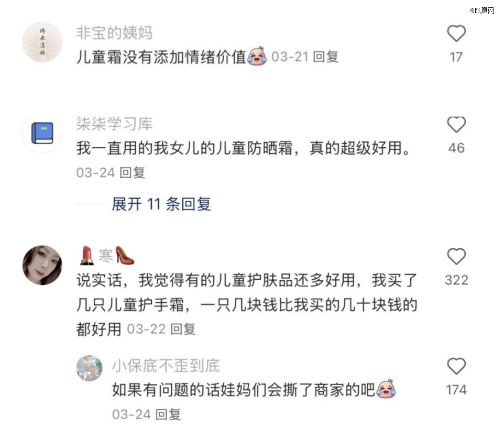Tap the heart with 322 likes
This screenshot has height=439, width=504.
[456, 257]
